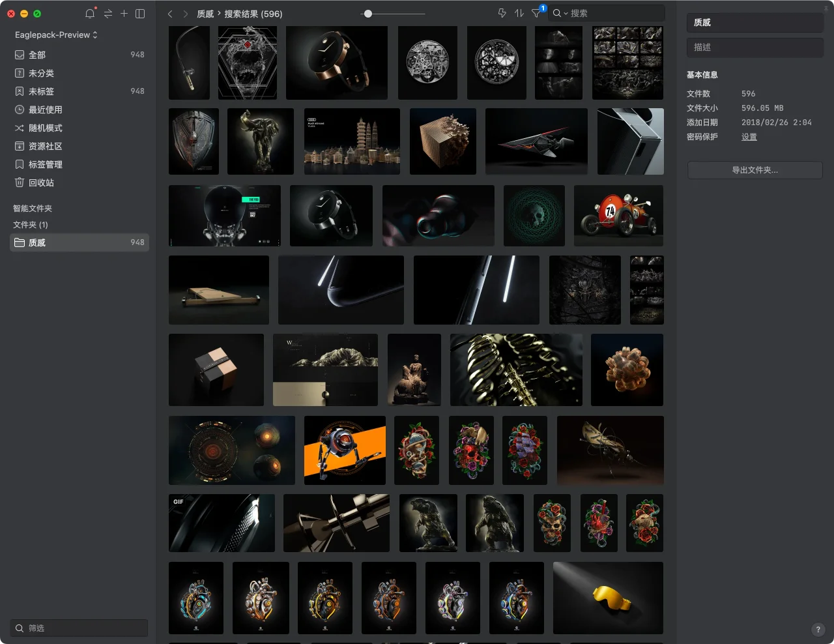Select the seated statue figure thumbnail
Image resolution: width=834 pixels, height=644 pixels.
(x=414, y=370)
